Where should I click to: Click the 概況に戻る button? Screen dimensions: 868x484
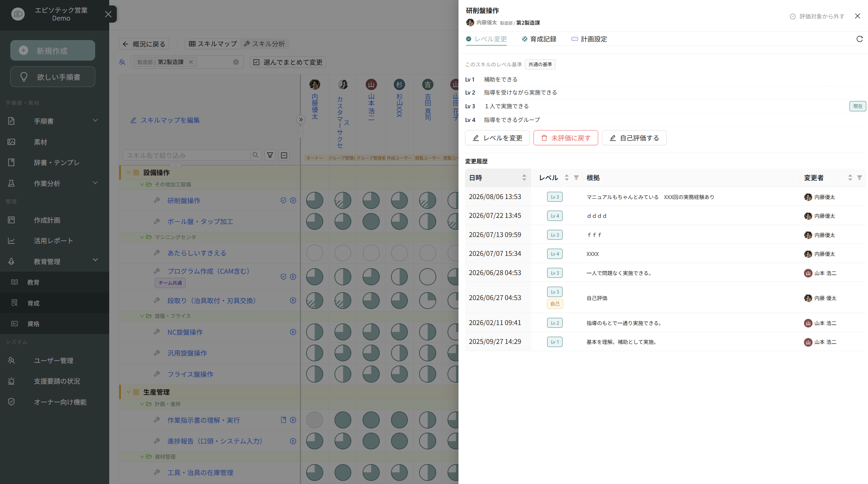pos(144,44)
